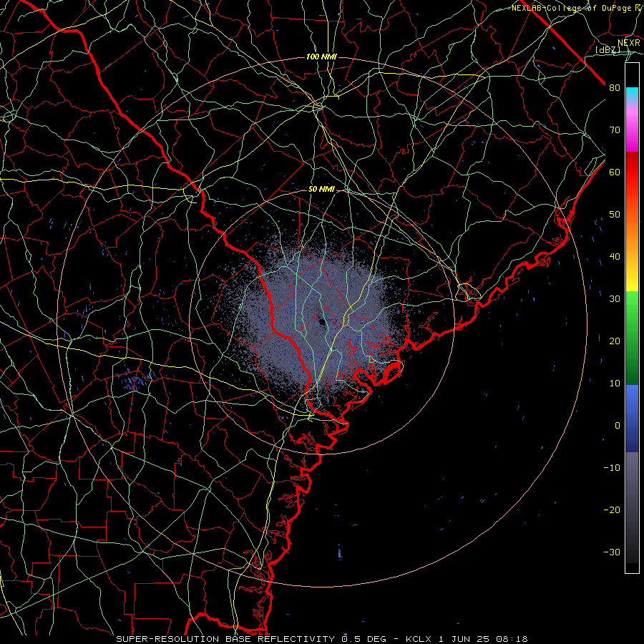Image resolution: width=644 pixels, height=644 pixels.
Task: Click the 30 value on dBZ scale
Action: [x=615, y=299]
